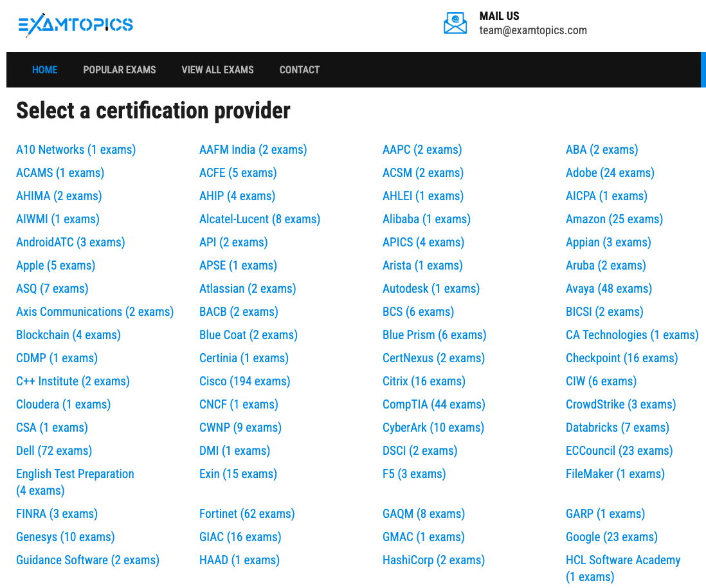Select Avaya (48 exams) provider
Screen dimensions: 706x588
pos(608,289)
